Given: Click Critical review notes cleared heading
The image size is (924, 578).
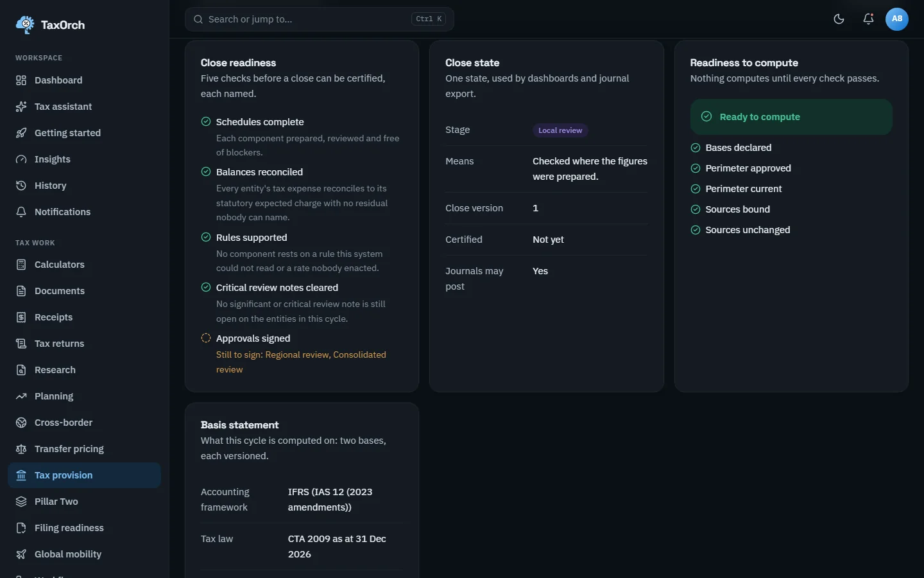Looking at the screenshot, I should click(x=277, y=288).
